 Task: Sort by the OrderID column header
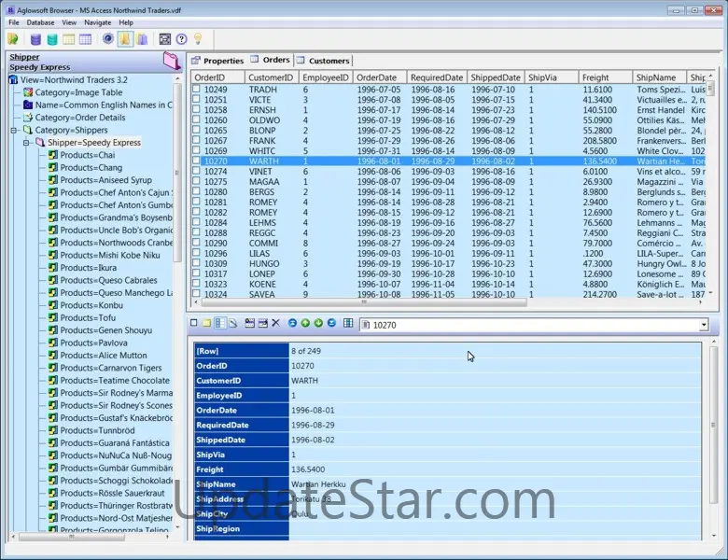217,77
